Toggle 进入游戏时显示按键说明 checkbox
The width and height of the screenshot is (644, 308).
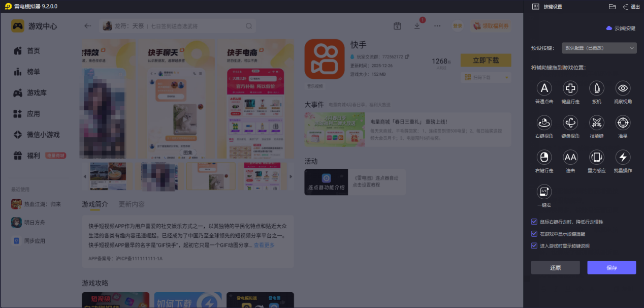pos(534,246)
